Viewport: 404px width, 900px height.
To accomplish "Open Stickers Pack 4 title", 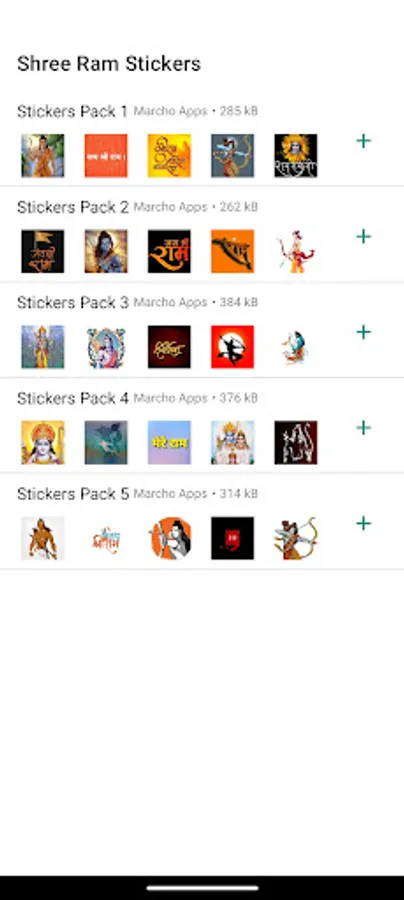I will coord(72,398).
